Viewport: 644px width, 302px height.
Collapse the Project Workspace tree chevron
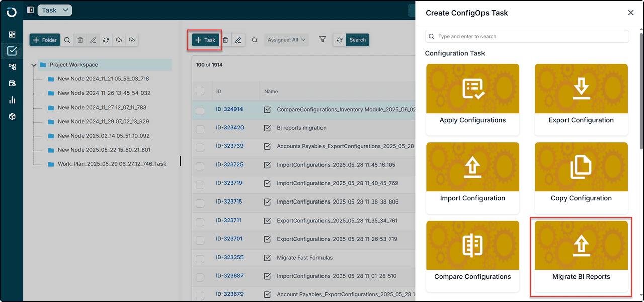(x=34, y=65)
